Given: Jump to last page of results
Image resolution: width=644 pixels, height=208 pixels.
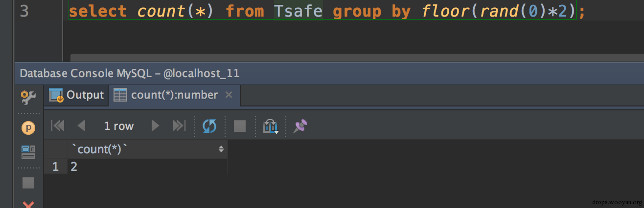Looking at the screenshot, I should click(179, 126).
